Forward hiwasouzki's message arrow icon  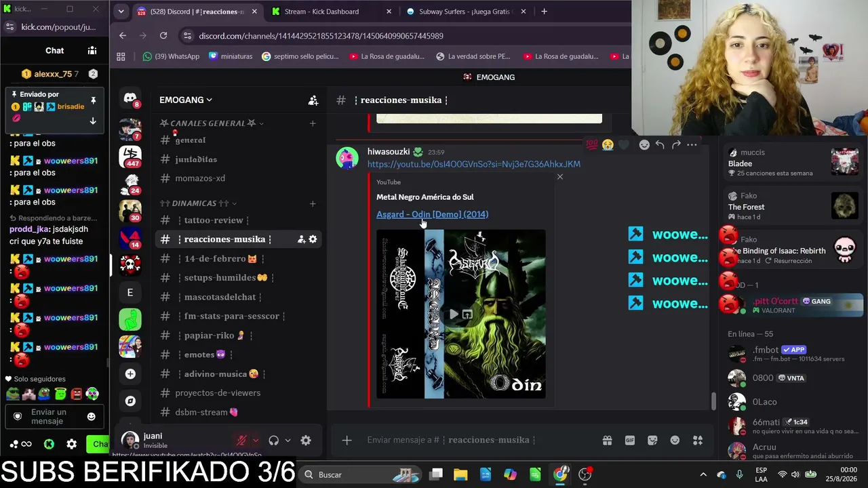676,144
